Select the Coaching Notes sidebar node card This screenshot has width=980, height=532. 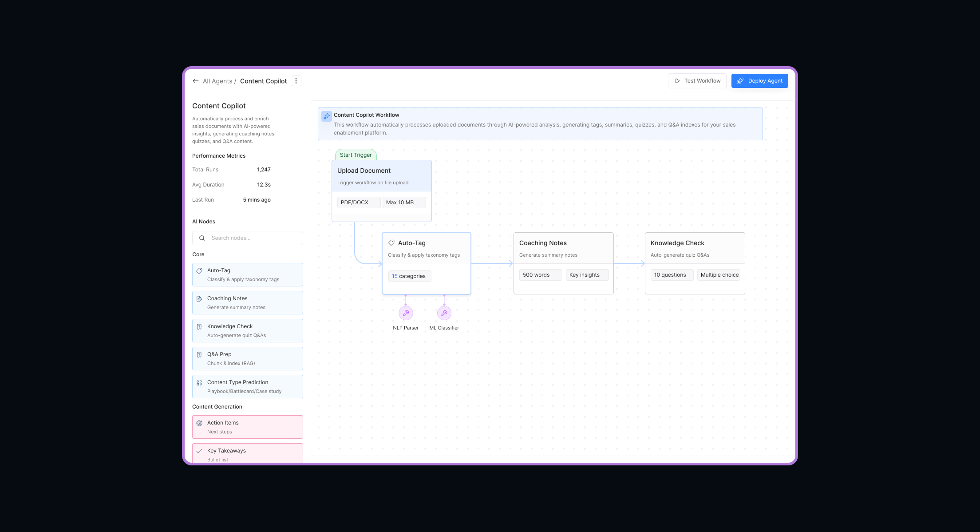tap(248, 303)
